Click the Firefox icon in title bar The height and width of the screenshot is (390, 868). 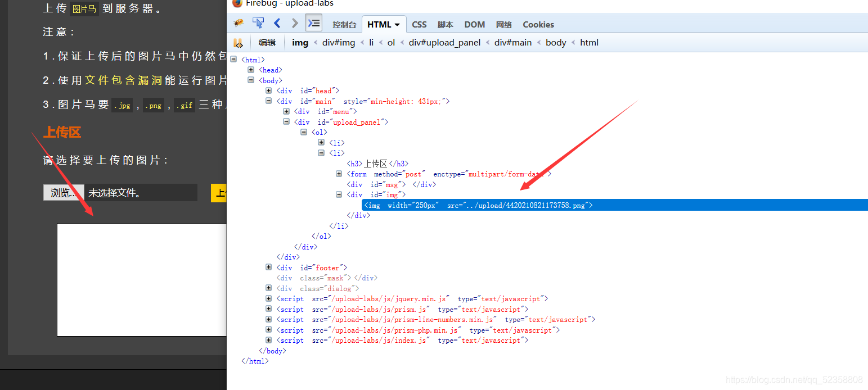point(237,3)
